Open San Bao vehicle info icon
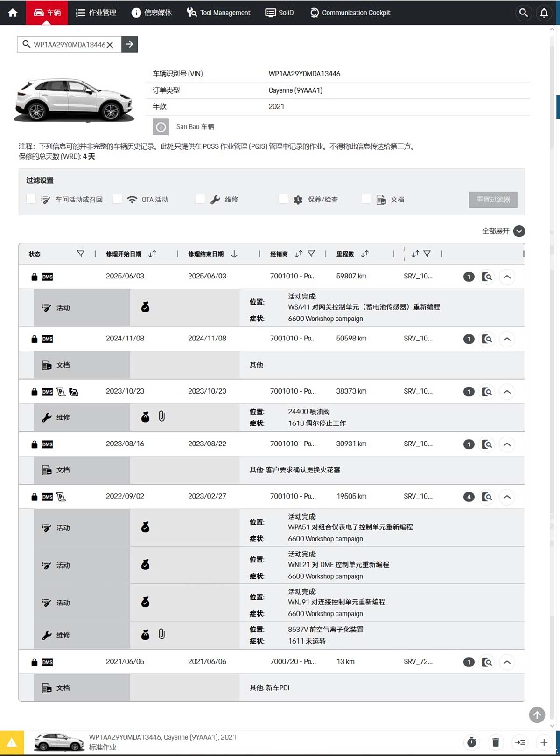 tap(161, 127)
